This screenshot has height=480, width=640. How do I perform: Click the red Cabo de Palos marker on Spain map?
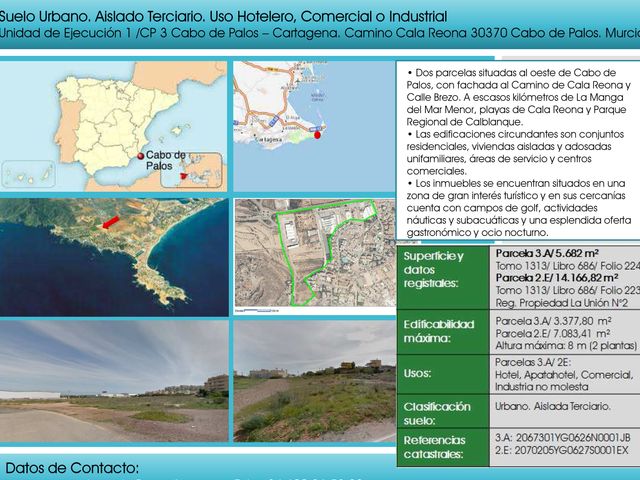pyautogui.click(x=140, y=157)
